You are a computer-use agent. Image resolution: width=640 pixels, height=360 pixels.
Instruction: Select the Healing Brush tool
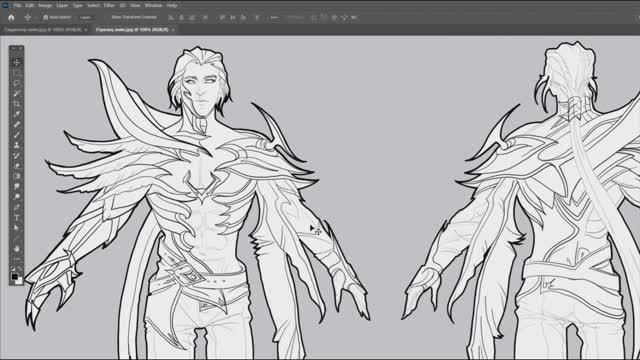pyautogui.click(x=16, y=124)
